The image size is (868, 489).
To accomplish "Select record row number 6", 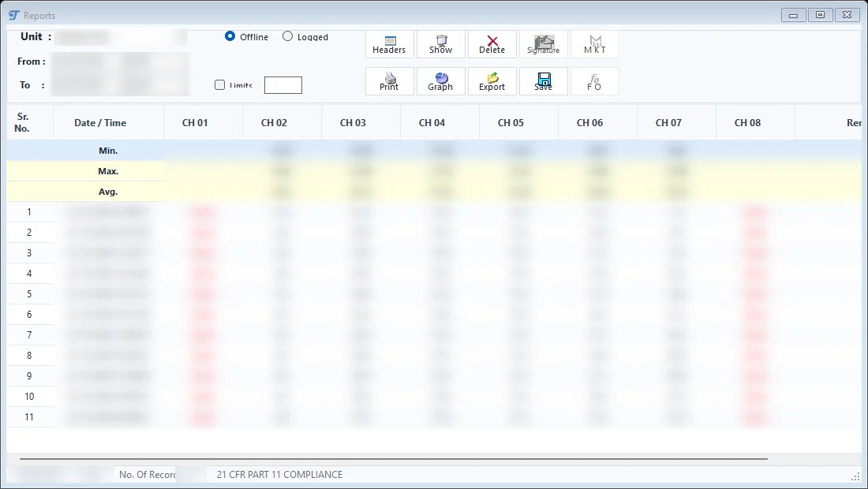I will click(x=434, y=314).
